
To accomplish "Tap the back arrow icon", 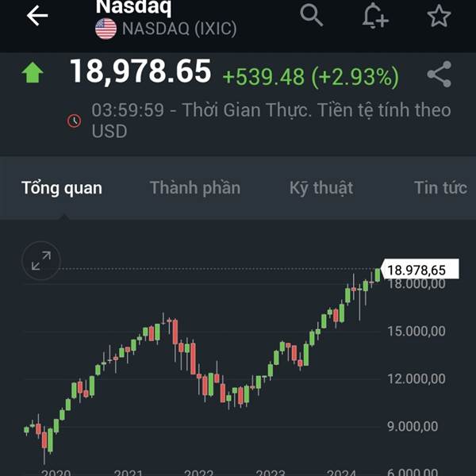I will point(37,15).
